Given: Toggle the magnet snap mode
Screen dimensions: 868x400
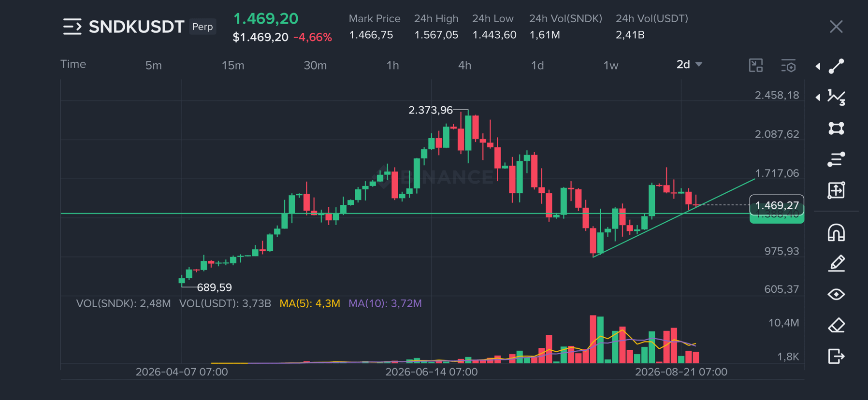Looking at the screenshot, I should pyautogui.click(x=837, y=232).
